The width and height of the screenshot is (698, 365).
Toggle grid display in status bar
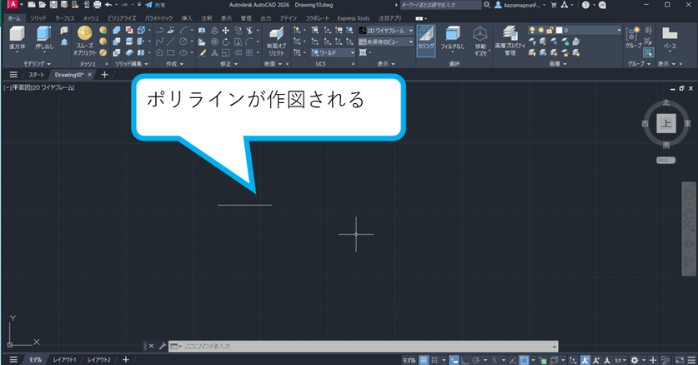423,360
